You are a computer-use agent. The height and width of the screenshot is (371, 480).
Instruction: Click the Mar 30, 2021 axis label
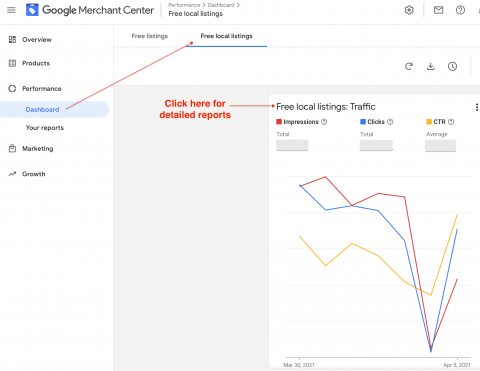299,365
